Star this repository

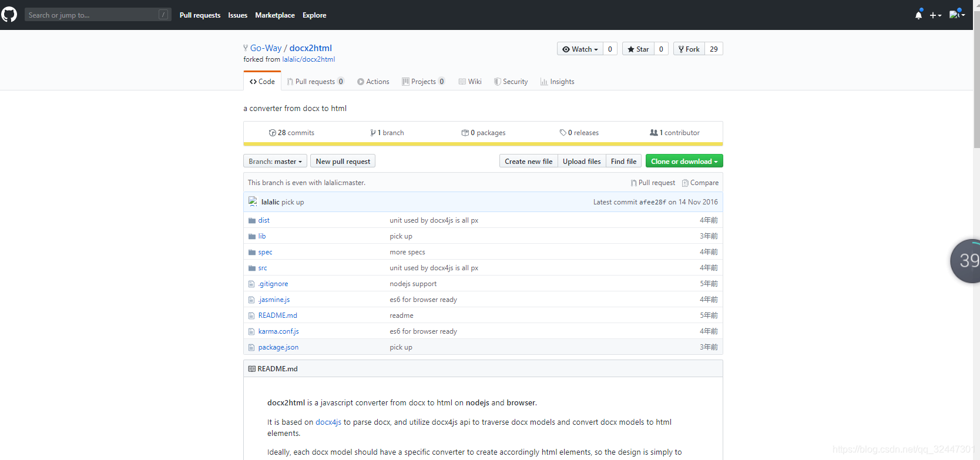click(x=638, y=49)
